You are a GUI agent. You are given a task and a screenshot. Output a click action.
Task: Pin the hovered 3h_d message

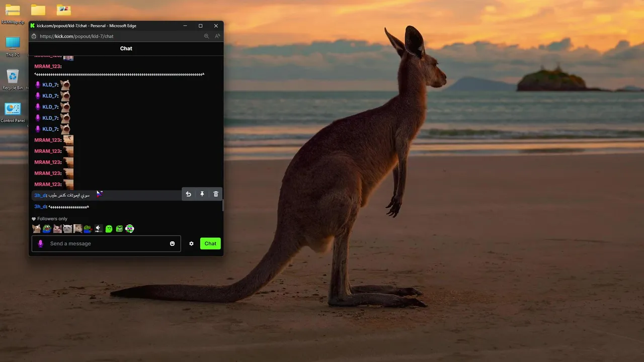coord(202,194)
